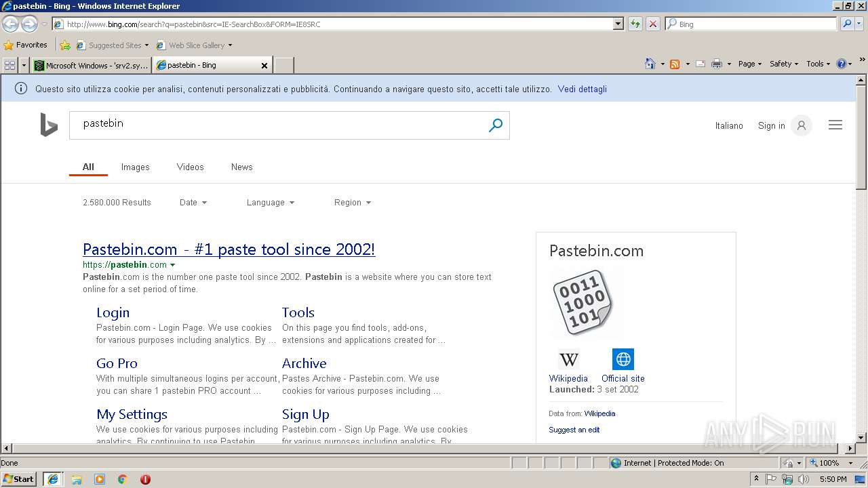Open the Page menu

[749, 64]
